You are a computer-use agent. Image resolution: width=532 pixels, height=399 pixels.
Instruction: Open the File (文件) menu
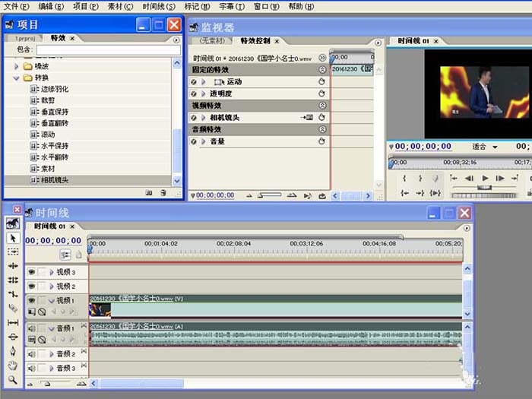pos(16,6)
